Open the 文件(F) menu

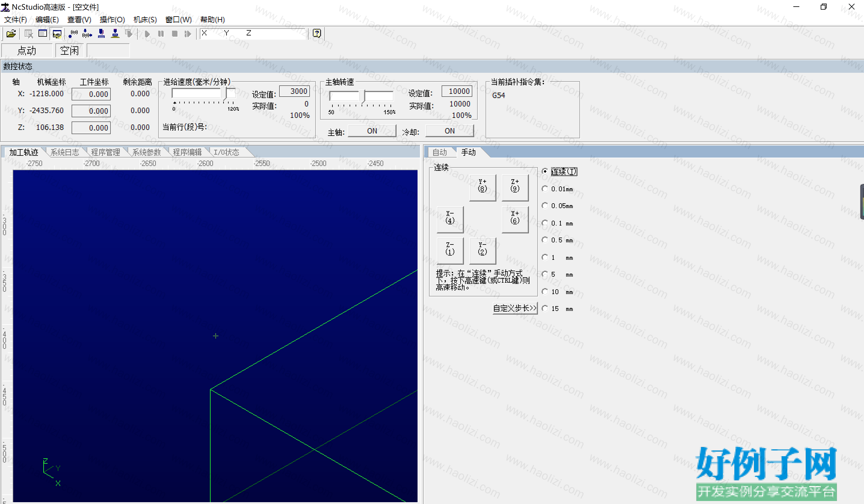pos(15,20)
